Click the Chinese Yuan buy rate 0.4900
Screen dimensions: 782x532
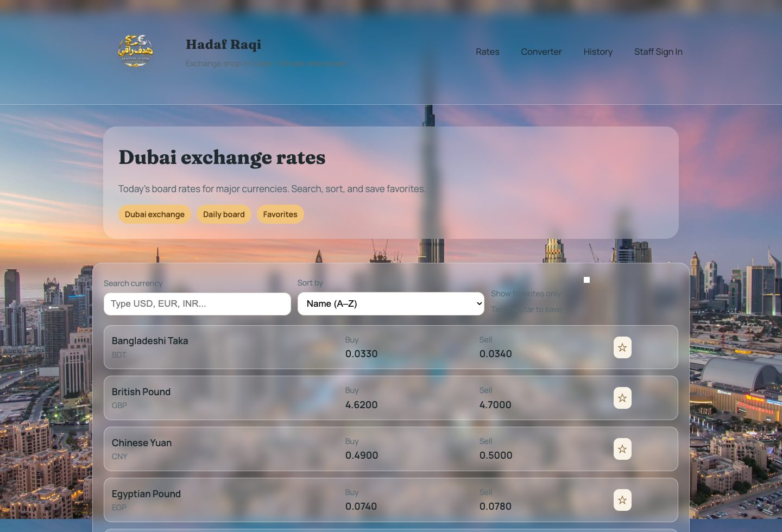coord(362,455)
